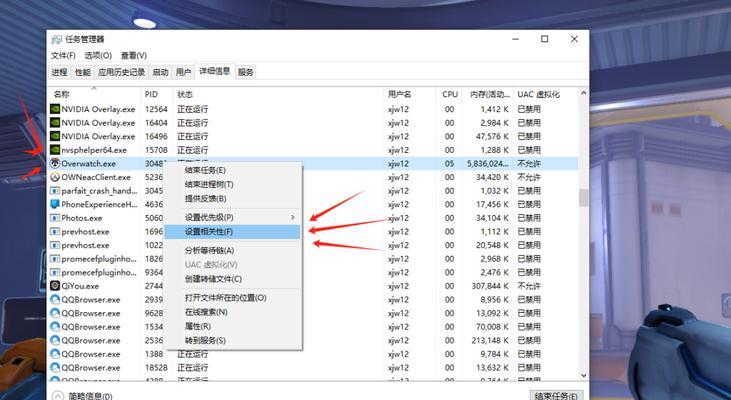Sort by the CPU column header
Viewport: 731px width, 400px height.
point(449,94)
